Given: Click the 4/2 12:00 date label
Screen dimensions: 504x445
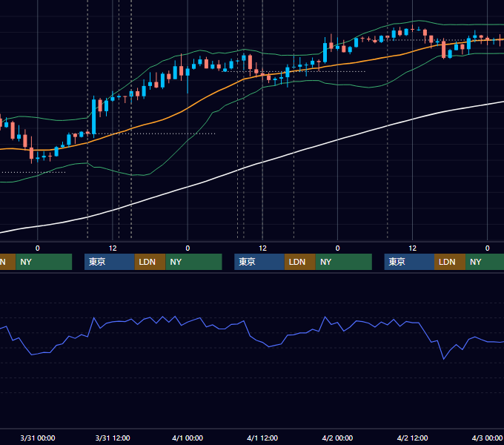Looking at the screenshot, I should point(412,438).
